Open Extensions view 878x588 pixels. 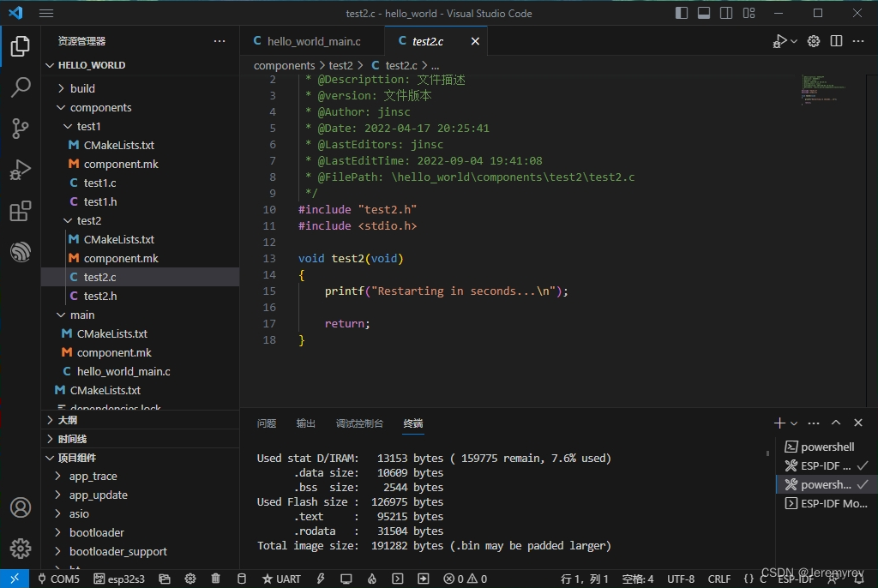[21, 211]
